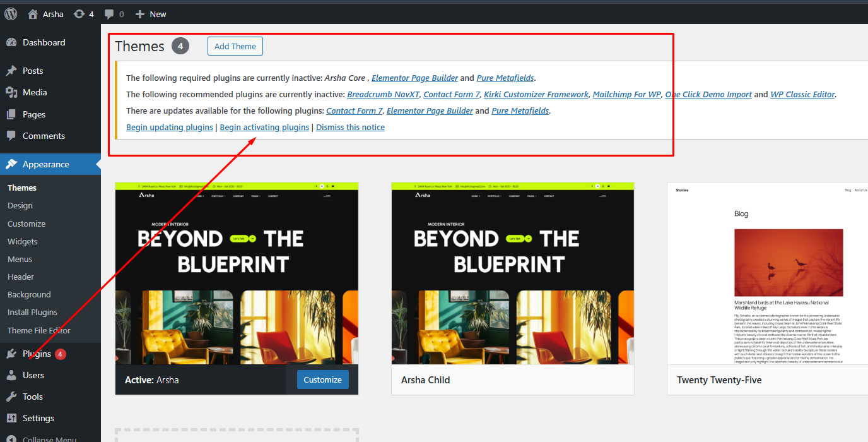Image resolution: width=868 pixels, height=442 pixels.
Task: Click the Themes page heading
Action: click(139, 46)
